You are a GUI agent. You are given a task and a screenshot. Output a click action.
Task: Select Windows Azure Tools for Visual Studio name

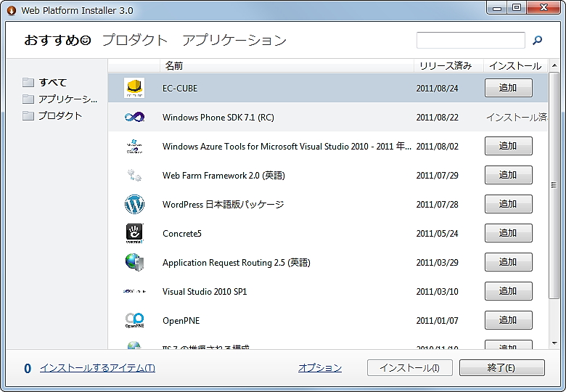(x=287, y=146)
